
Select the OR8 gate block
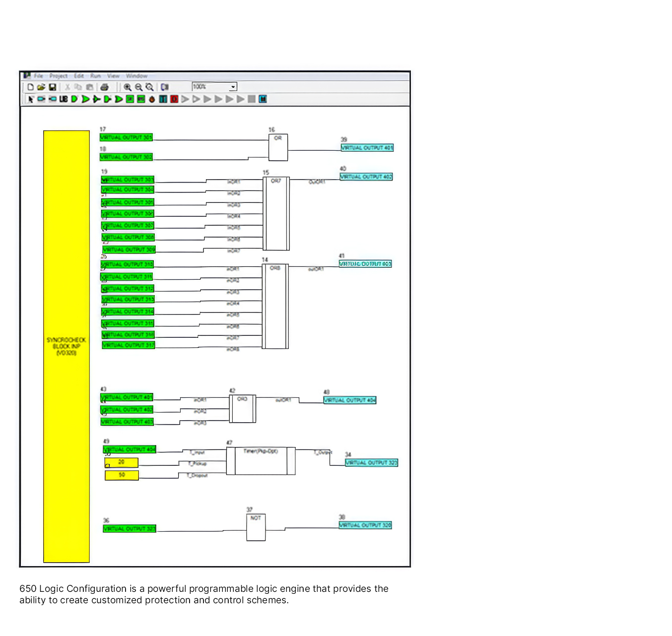click(275, 307)
